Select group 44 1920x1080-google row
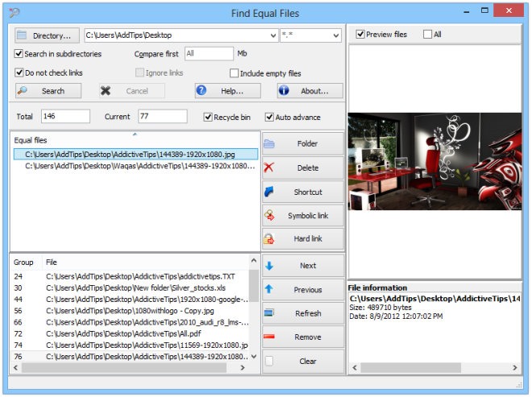The width and height of the screenshot is (532, 397). [x=131, y=300]
